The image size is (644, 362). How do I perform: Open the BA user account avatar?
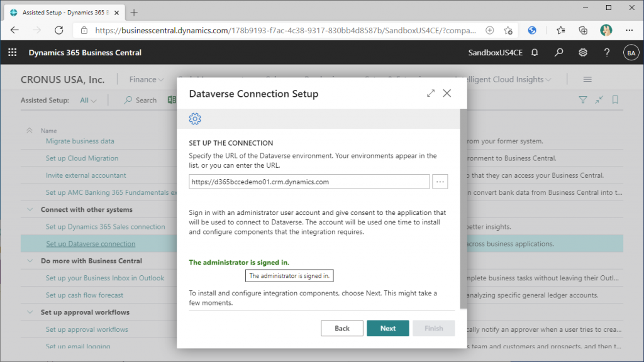631,53
